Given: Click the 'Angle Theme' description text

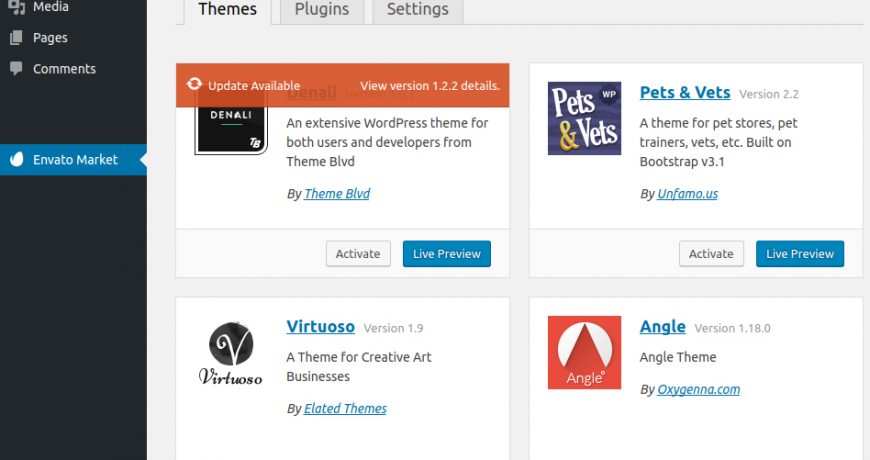Looking at the screenshot, I should (x=678, y=357).
